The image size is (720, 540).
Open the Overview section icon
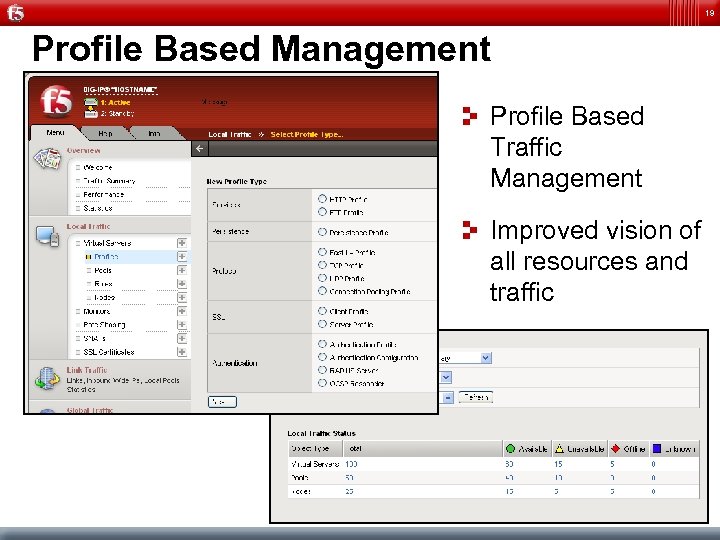coord(47,158)
